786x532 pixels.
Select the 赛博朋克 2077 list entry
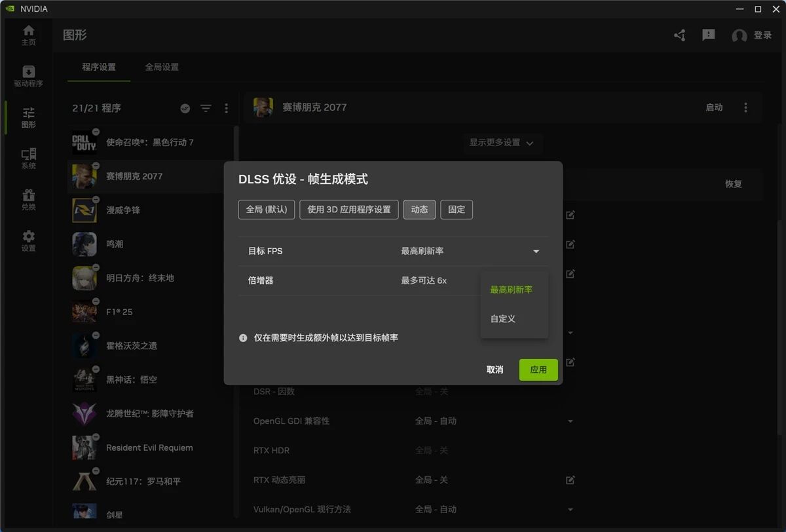(x=151, y=176)
